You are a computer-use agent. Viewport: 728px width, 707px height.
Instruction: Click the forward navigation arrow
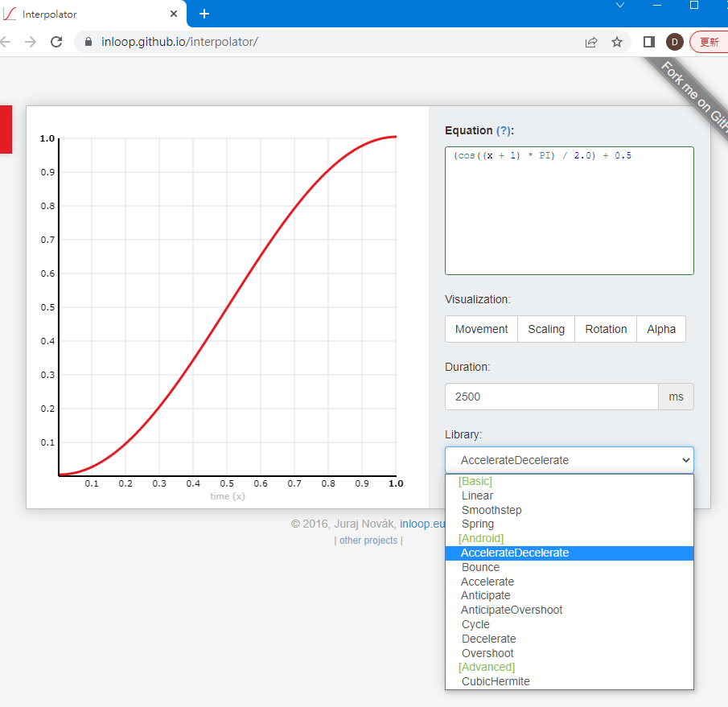(31, 42)
